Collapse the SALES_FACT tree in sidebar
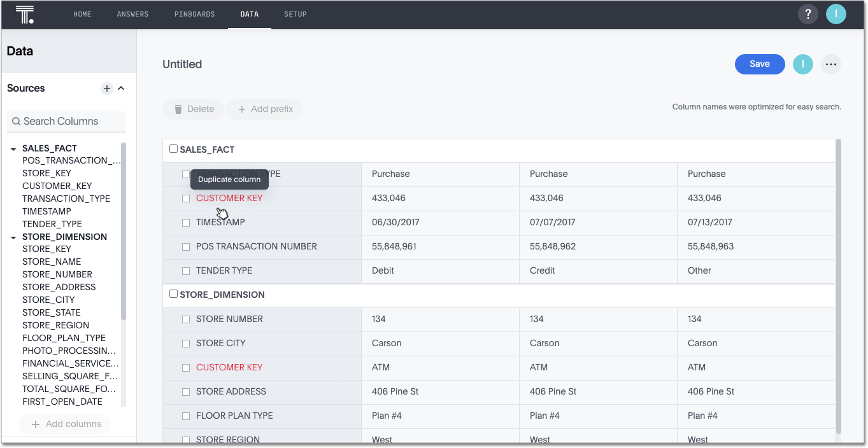 pyautogui.click(x=13, y=149)
